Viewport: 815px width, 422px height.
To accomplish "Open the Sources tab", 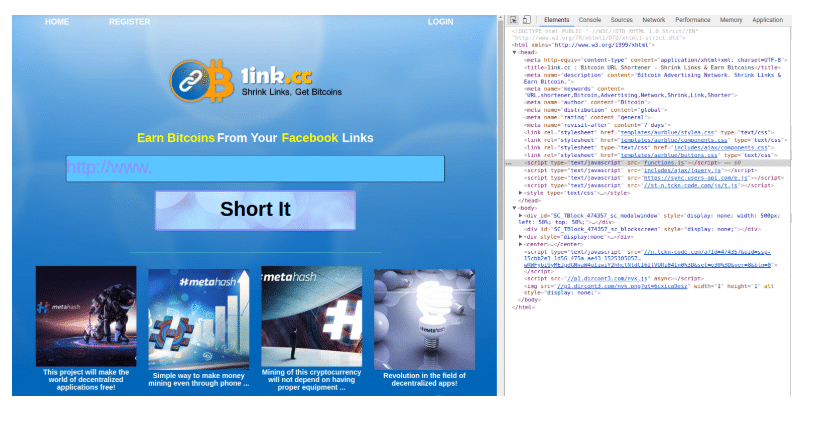I will [x=621, y=20].
